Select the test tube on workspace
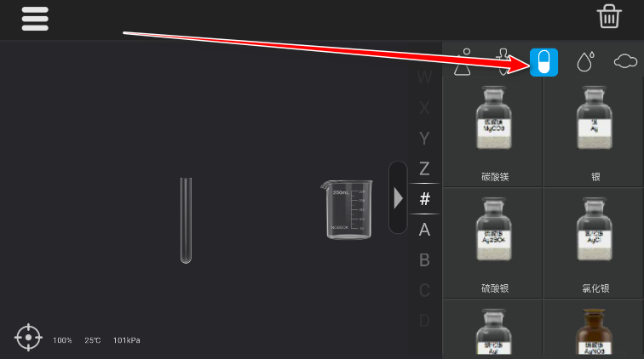This screenshot has width=644, height=359. point(186,220)
